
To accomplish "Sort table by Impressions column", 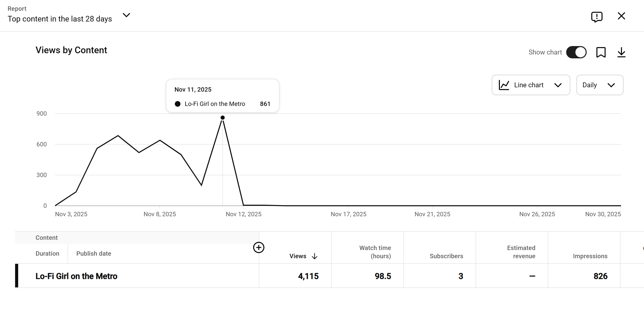I will (x=590, y=256).
